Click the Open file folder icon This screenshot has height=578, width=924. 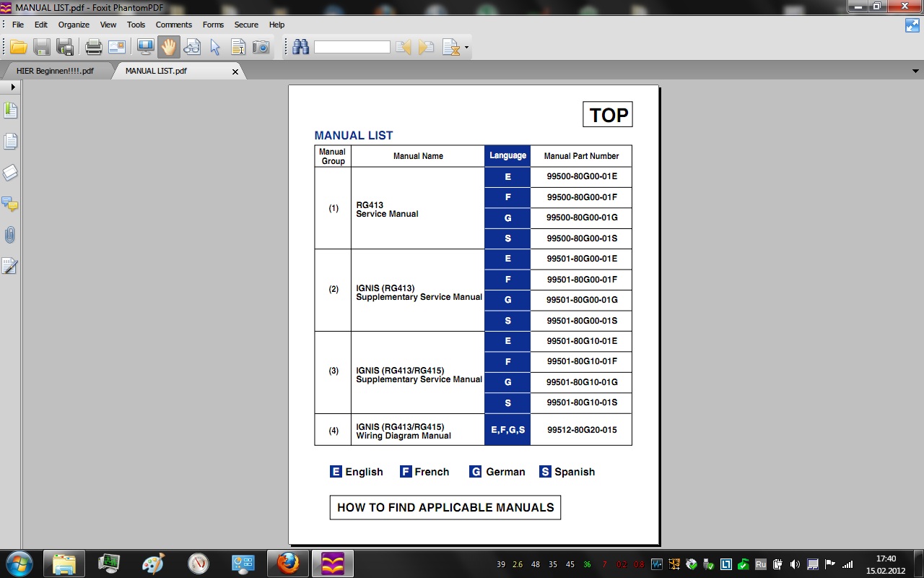tap(19, 48)
